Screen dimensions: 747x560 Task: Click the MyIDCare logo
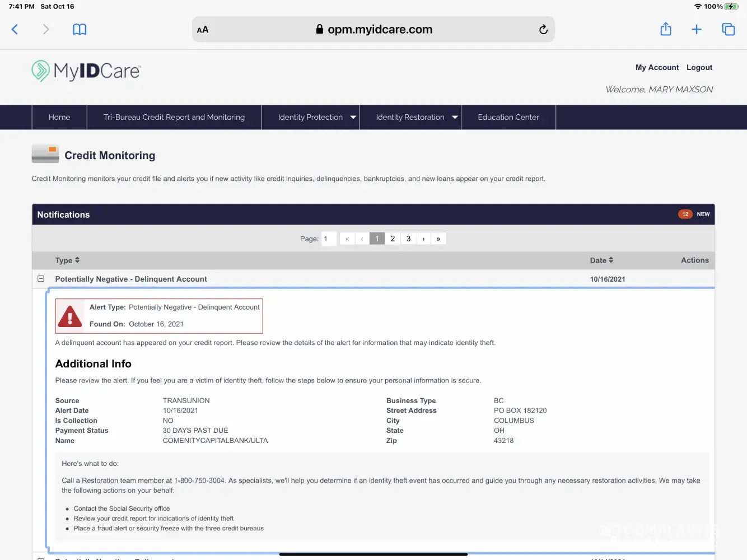[86, 71]
